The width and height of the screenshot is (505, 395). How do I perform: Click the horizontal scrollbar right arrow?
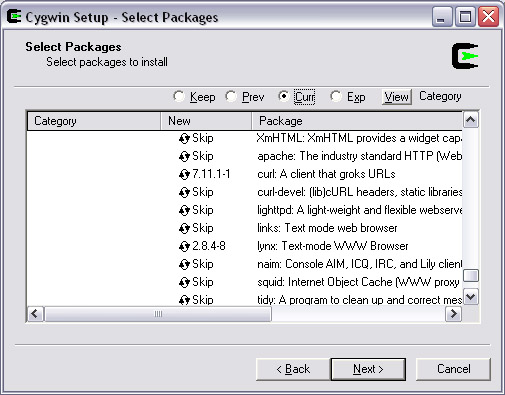454,314
